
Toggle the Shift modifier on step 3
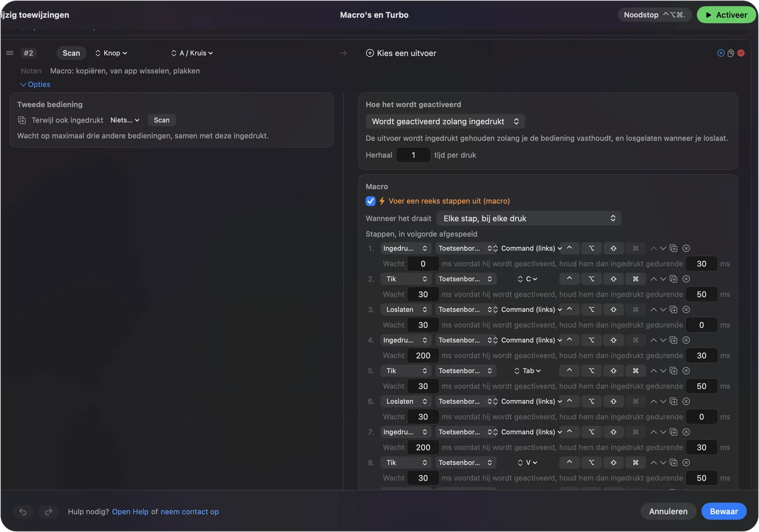(x=614, y=310)
